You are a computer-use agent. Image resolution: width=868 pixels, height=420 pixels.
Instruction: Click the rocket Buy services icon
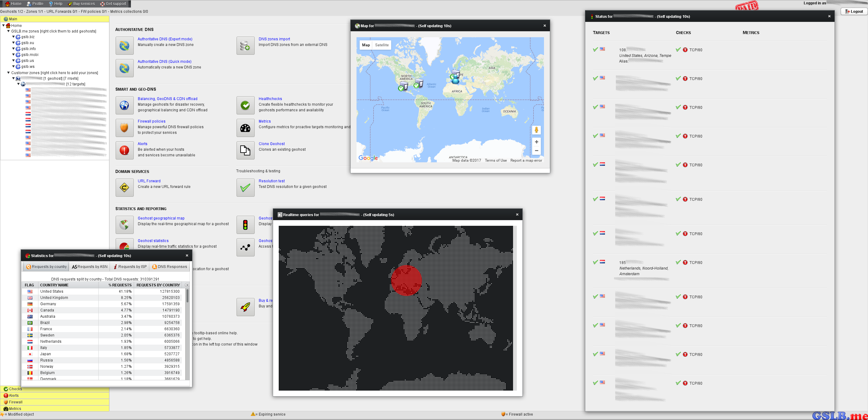(245, 307)
